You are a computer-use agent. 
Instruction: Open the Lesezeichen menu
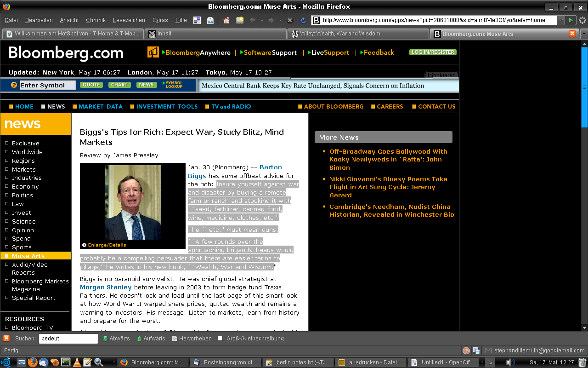pos(129,20)
